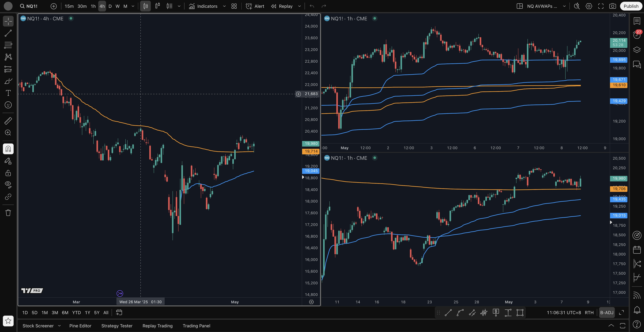Choose the text annotation tool
This screenshot has height=332, width=644.
coord(8,93)
